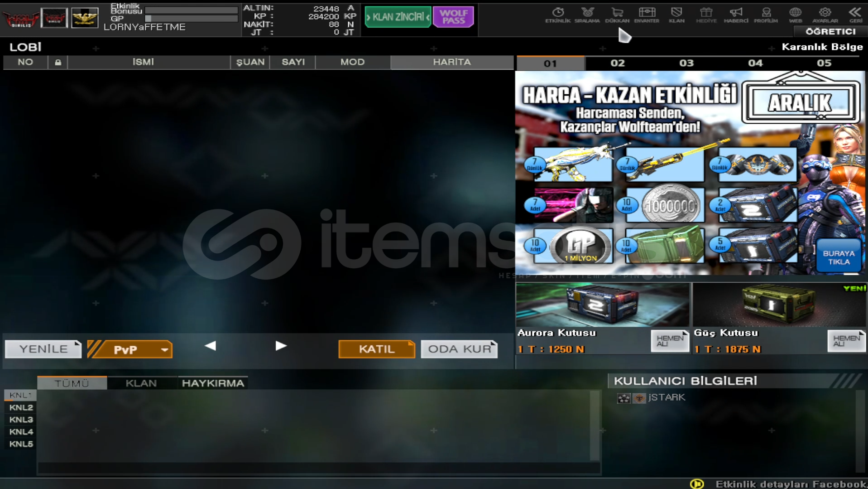
Task: Open the Hediye gift icon
Action: 706,15
